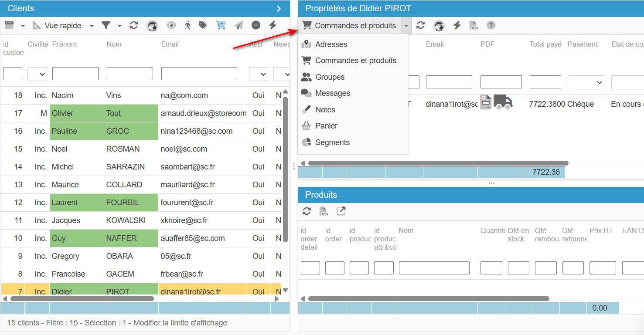Click the Email filter field in Clients grid

pyautogui.click(x=199, y=74)
